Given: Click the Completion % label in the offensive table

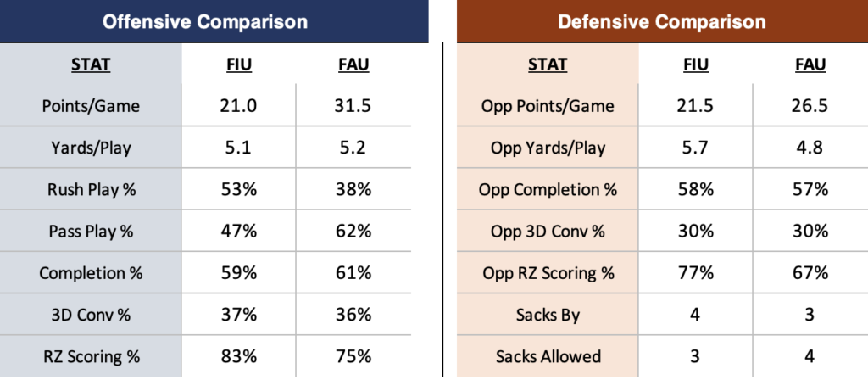Looking at the screenshot, I should point(90,272).
